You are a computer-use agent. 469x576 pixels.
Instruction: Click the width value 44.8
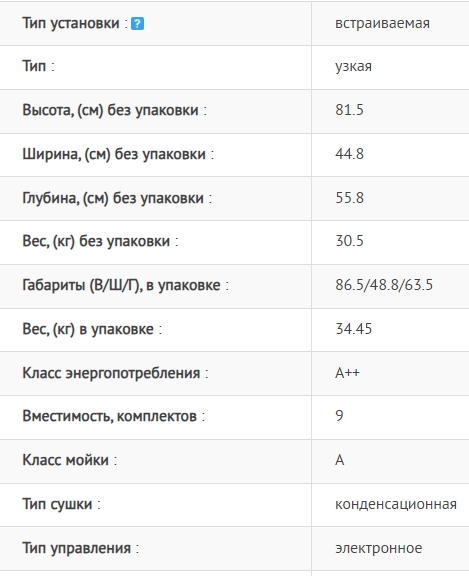click(x=349, y=154)
